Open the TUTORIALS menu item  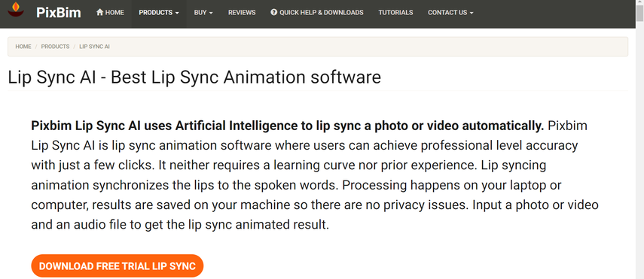pyautogui.click(x=395, y=12)
